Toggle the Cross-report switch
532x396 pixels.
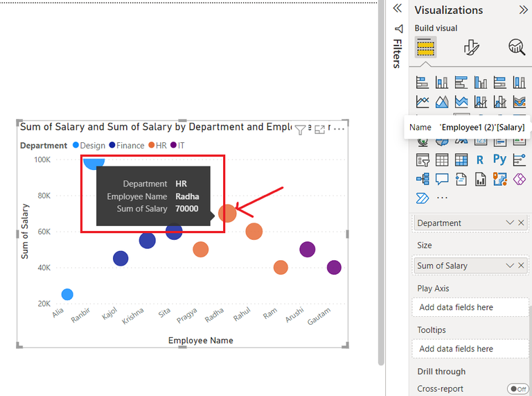coord(517,389)
